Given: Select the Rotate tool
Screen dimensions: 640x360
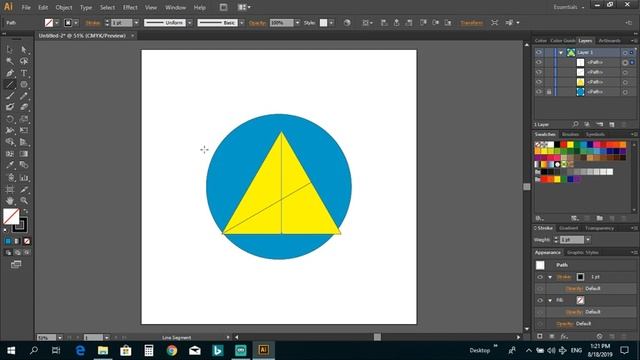Looking at the screenshot, I should pyautogui.click(x=10, y=119).
